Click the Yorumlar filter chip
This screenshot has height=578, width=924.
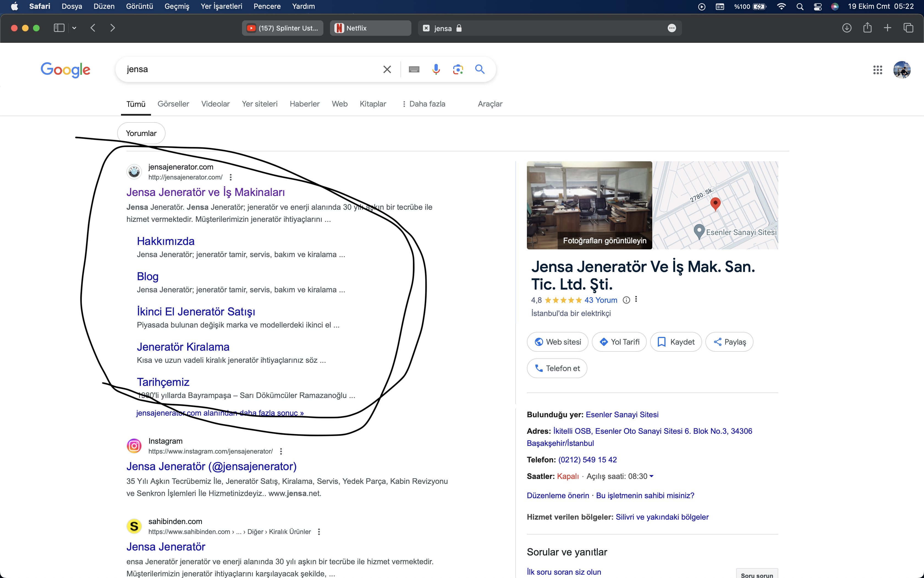click(141, 133)
